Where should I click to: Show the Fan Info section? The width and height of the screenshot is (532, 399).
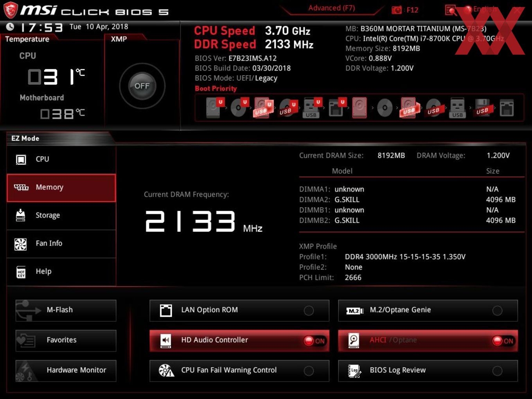(61, 243)
